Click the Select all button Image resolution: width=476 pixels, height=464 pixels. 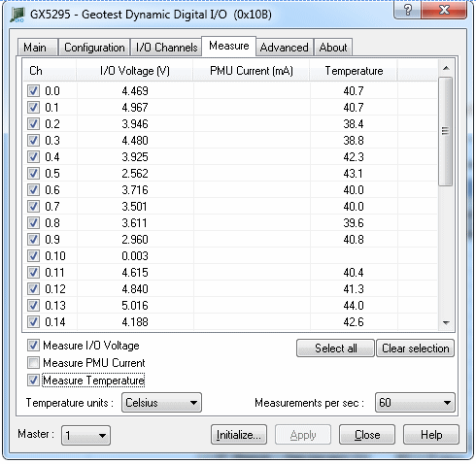[335, 348]
